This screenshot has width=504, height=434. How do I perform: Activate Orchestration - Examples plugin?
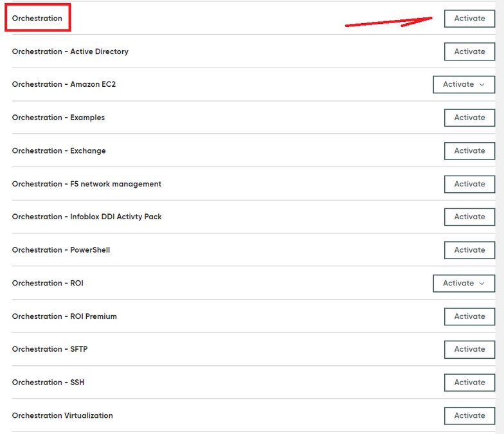coord(469,118)
